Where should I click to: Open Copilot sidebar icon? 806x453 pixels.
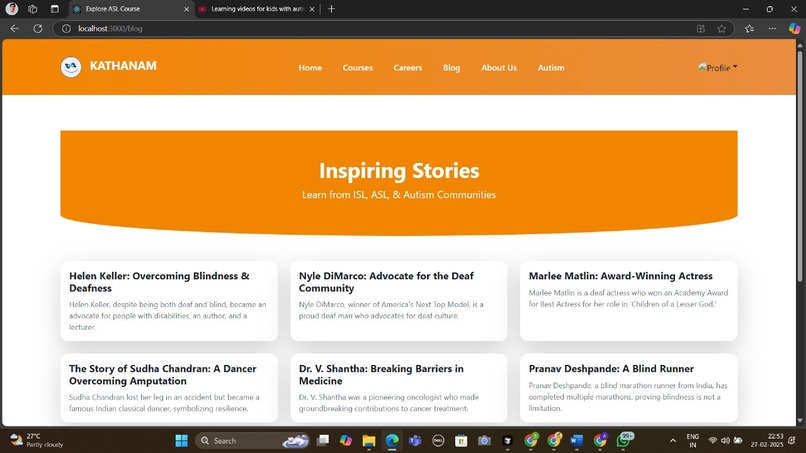click(x=794, y=29)
